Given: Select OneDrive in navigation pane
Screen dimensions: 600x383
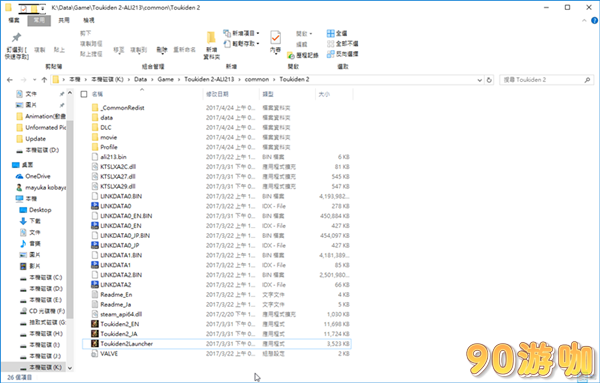Looking at the screenshot, I should click(x=38, y=176).
